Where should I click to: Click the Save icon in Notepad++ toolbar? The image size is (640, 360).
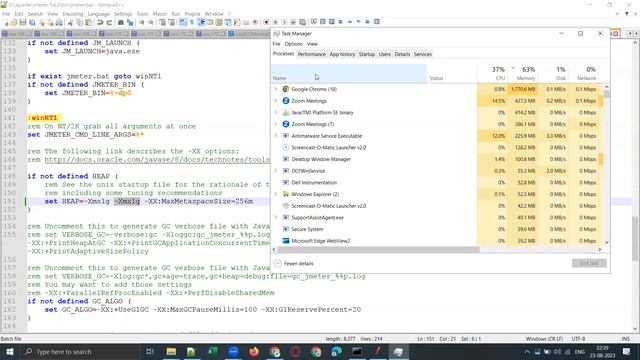[x=23, y=22]
